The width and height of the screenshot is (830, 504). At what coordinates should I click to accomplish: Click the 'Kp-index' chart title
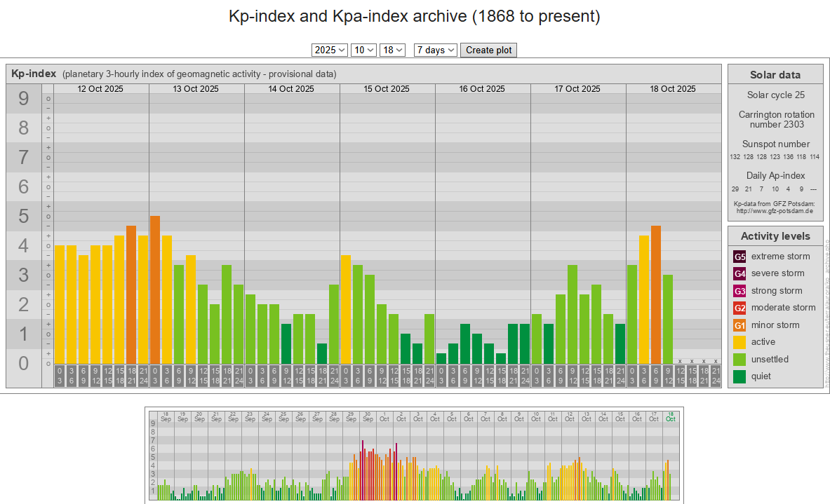click(34, 74)
